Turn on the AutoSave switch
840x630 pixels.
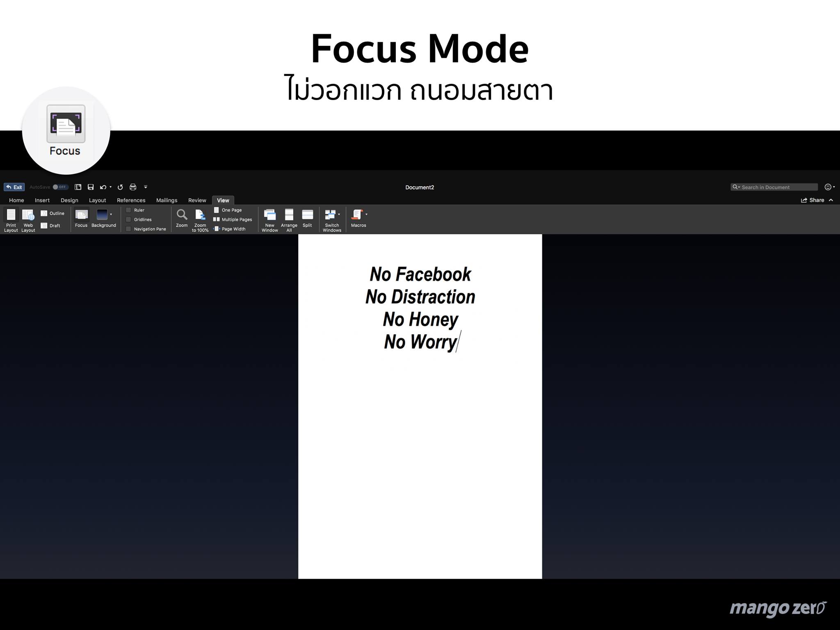pyautogui.click(x=60, y=187)
